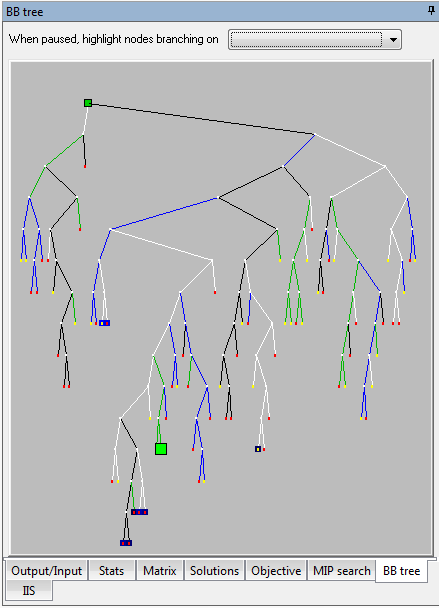This screenshot has height=608, width=439.
Task: Switch to the Output/Input tab
Action: click(x=47, y=570)
